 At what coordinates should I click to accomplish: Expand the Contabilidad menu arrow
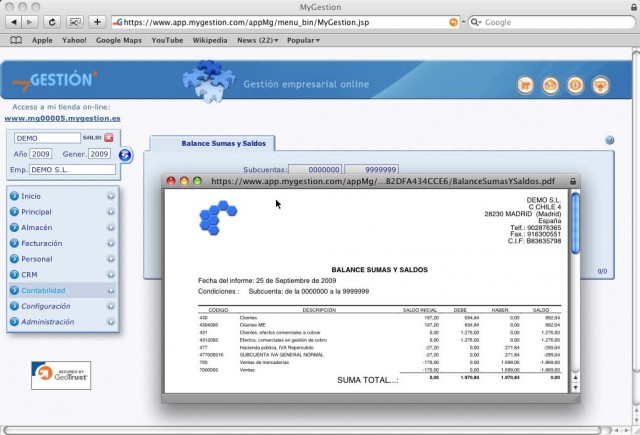[x=111, y=290]
